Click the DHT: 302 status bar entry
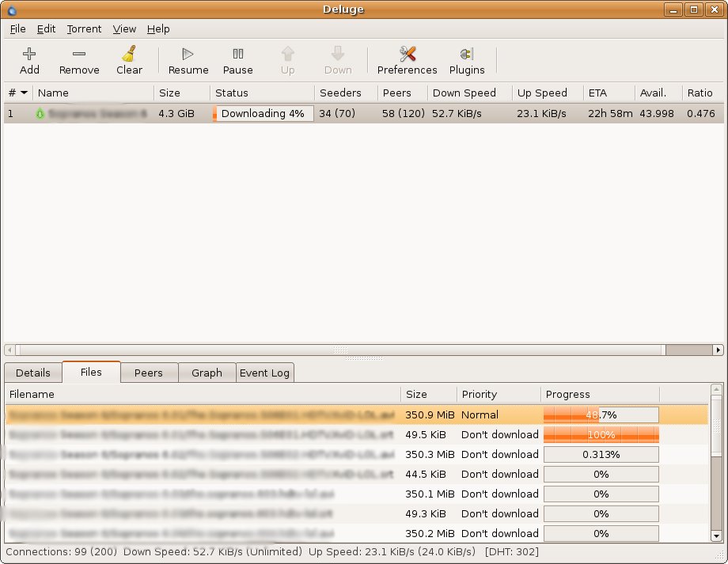Image resolution: width=728 pixels, height=564 pixels. [512, 552]
